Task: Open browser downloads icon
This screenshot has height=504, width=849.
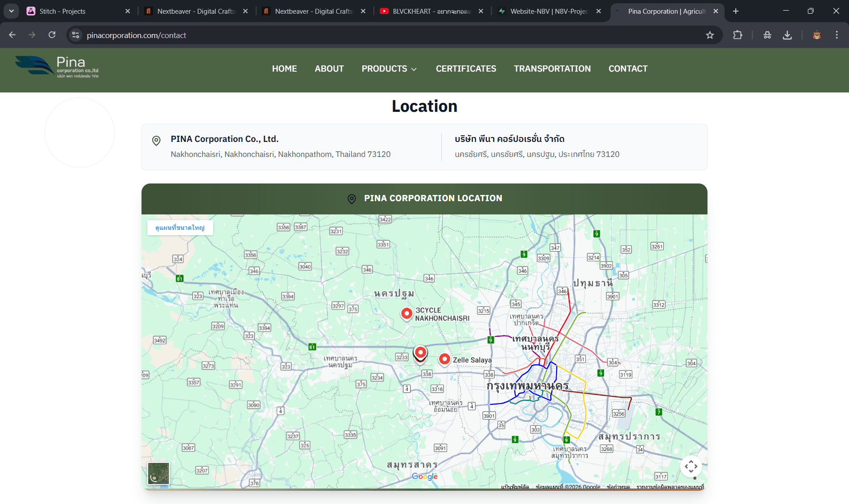Action: click(787, 35)
